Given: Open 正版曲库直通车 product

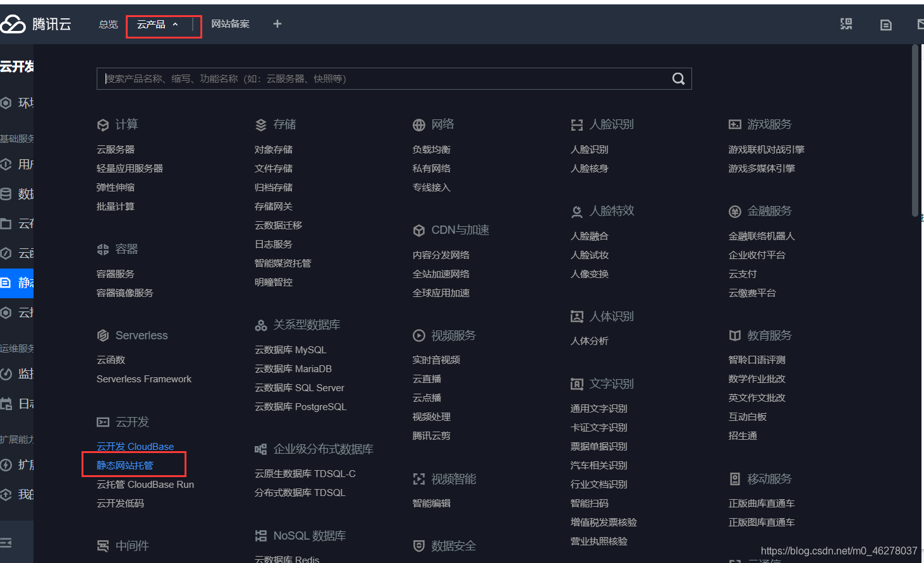Looking at the screenshot, I should coord(762,504).
